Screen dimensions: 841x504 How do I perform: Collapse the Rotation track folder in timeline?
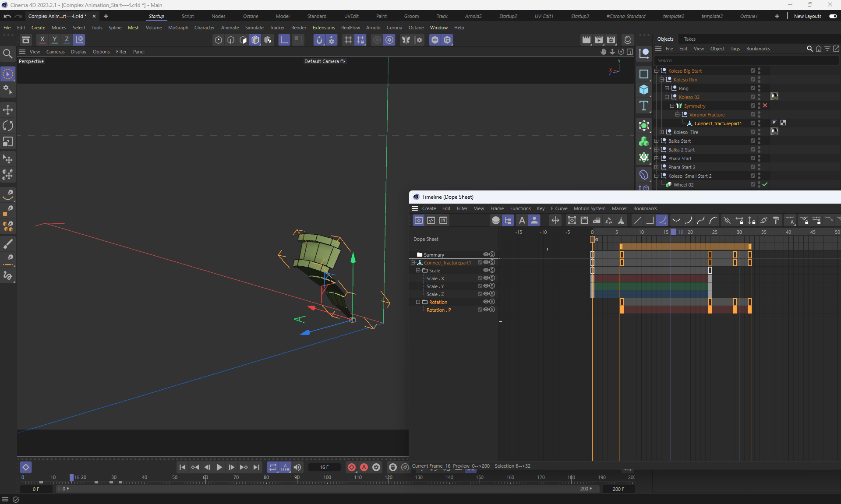pyautogui.click(x=418, y=302)
